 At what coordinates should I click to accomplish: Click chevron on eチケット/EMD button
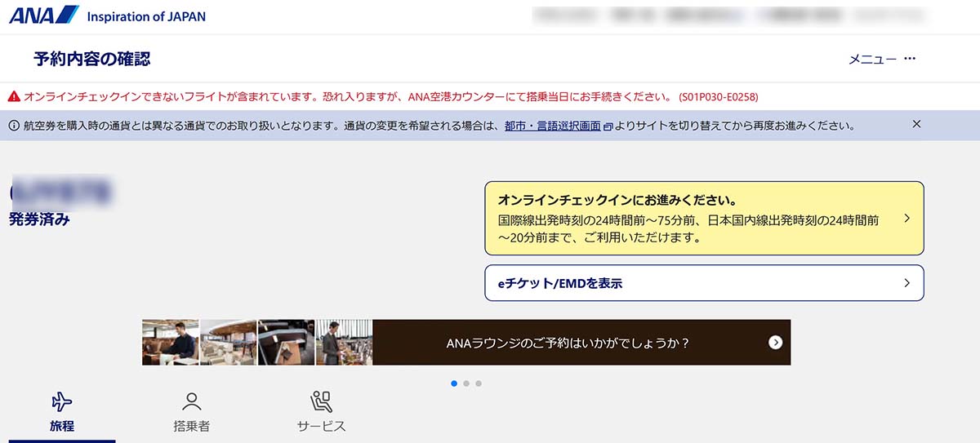(x=906, y=283)
